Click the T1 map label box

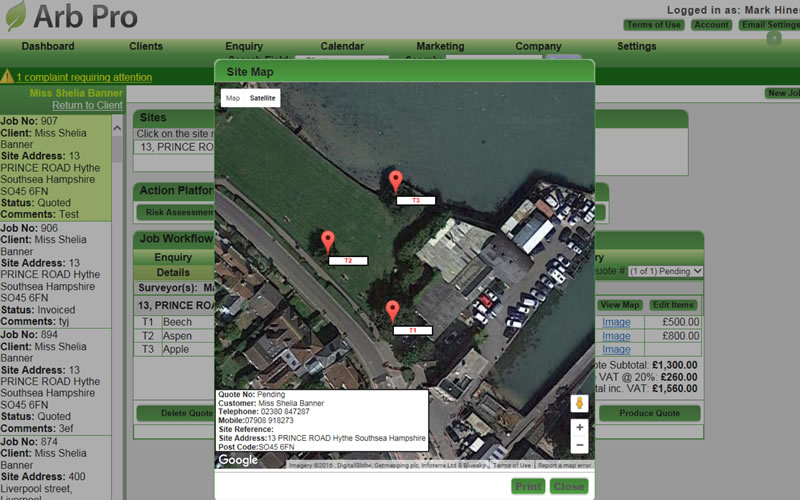413,331
